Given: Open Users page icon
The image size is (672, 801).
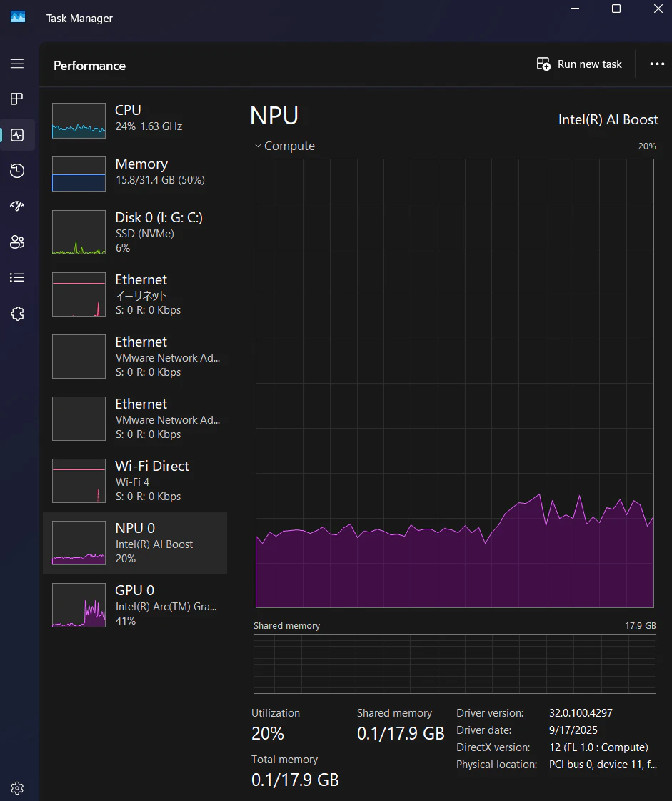Looking at the screenshot, I should point(17,242).
